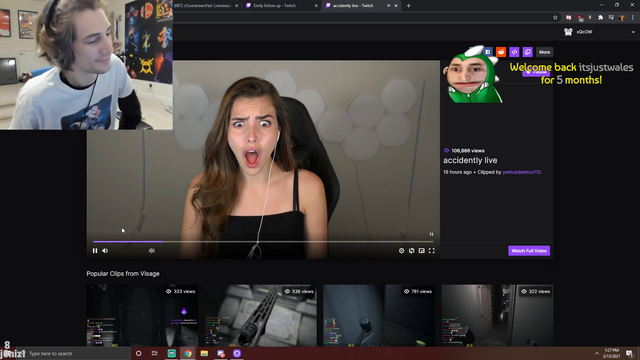The image size is (640, 360).
Task: Close the Emily follow up tab
Action: pos(316,6)
